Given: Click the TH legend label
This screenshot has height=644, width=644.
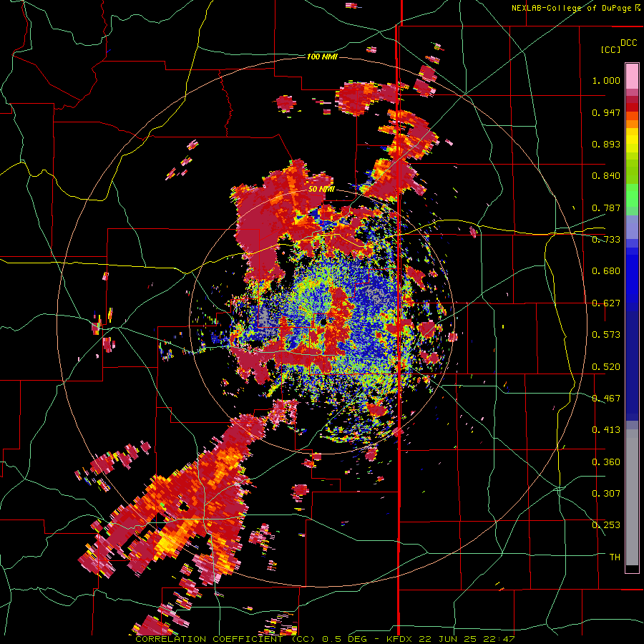Looking at the screenshot, I should (x=615, y=557).
